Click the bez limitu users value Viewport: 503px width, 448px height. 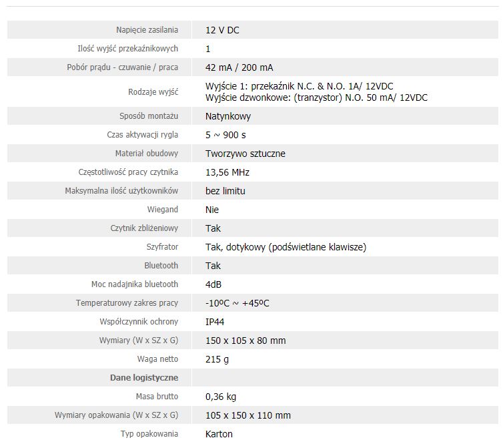tap(225, 191)
